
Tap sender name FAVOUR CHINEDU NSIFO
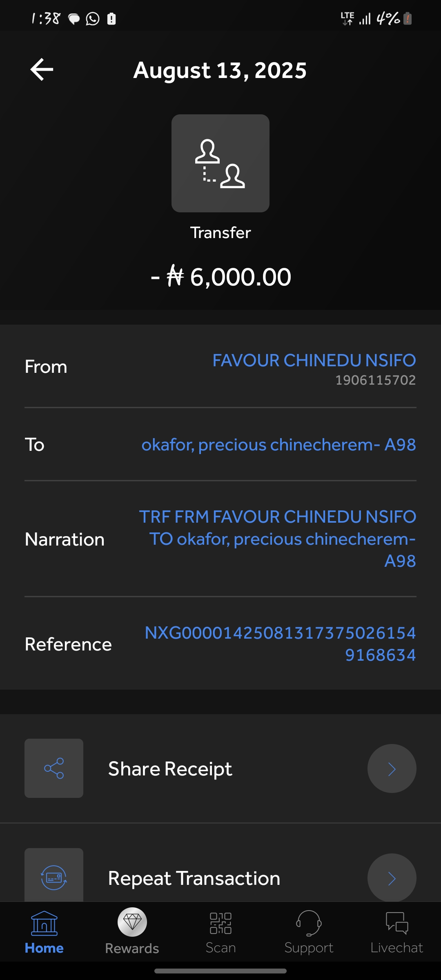pos(314,361)
